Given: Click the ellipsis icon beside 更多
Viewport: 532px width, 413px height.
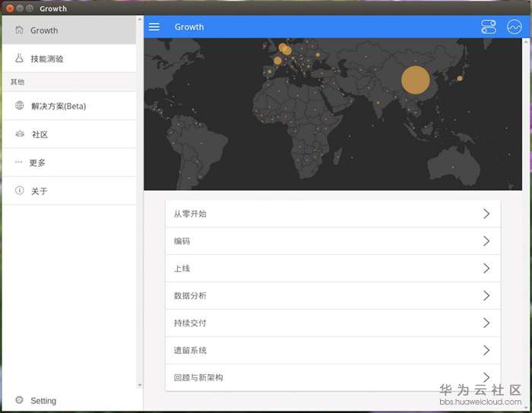Looking at the screenshot, I should pyautogui.click(x=19, y=162).
